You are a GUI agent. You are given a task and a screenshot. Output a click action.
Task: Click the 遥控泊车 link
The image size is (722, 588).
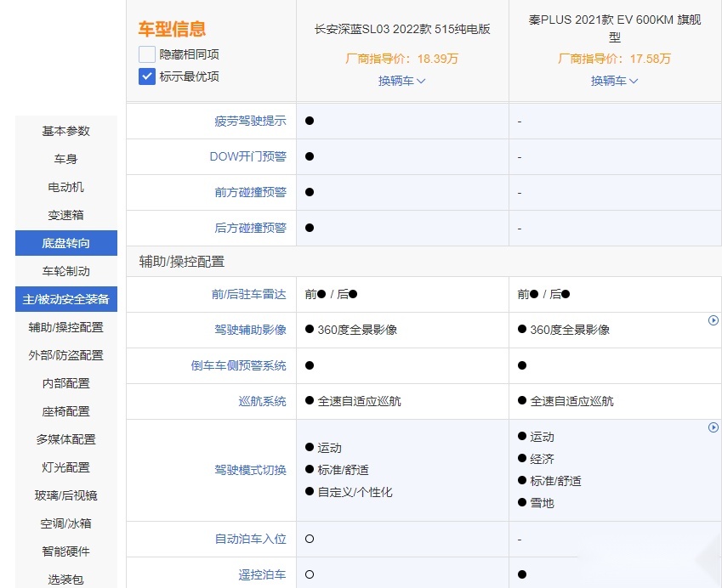click(x=262, y=574)
